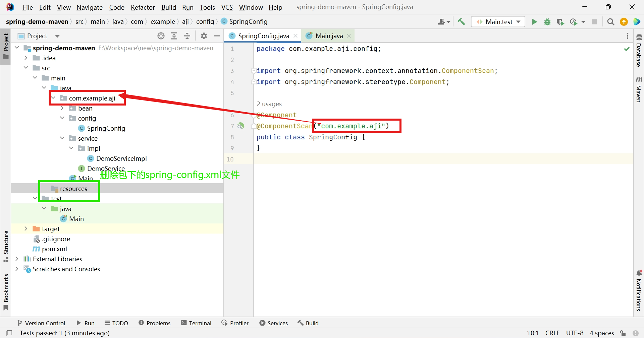Build project with hammer icon
This screenshot has height=338, width=644.
tap(461, 22)
